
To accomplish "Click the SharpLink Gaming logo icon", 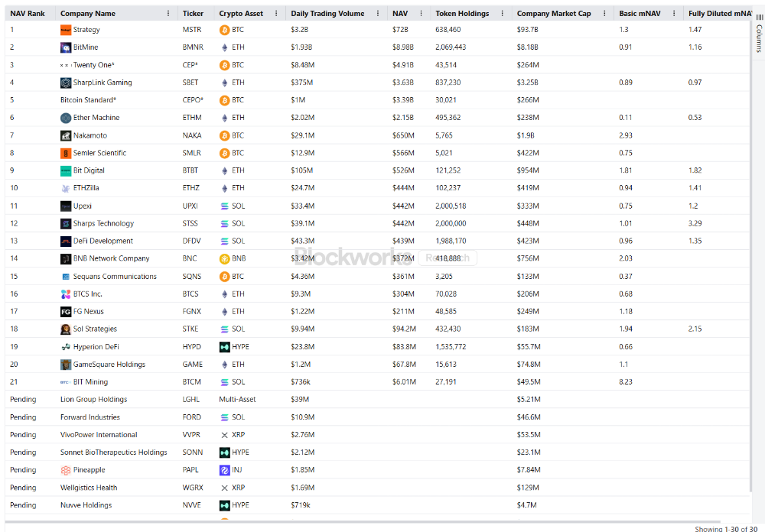I will [66, 83].
